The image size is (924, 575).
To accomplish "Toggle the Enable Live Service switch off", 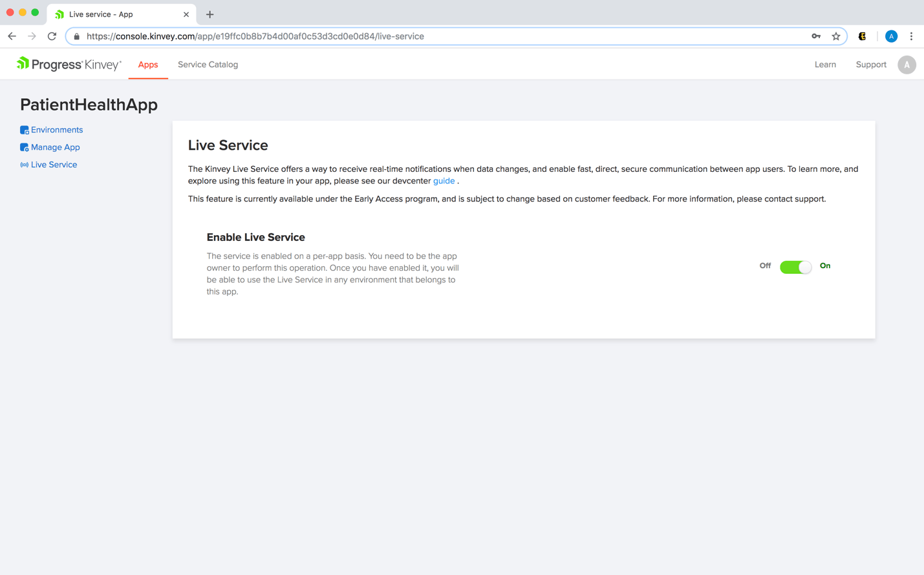I will (x=795, y=266).
